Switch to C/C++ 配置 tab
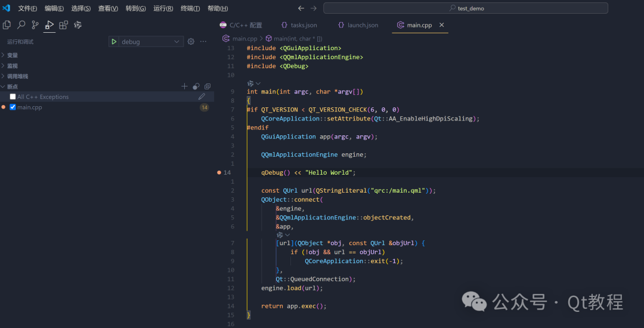 (241, 25)
